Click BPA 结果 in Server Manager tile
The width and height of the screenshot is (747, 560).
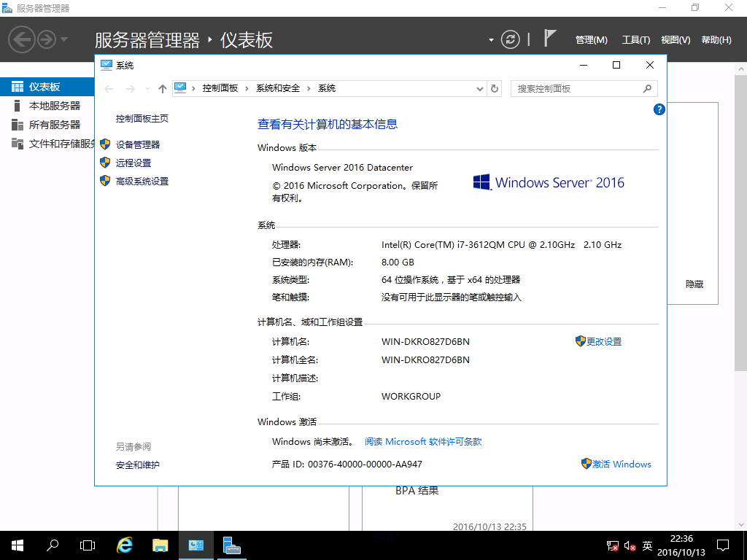point(417,491)
